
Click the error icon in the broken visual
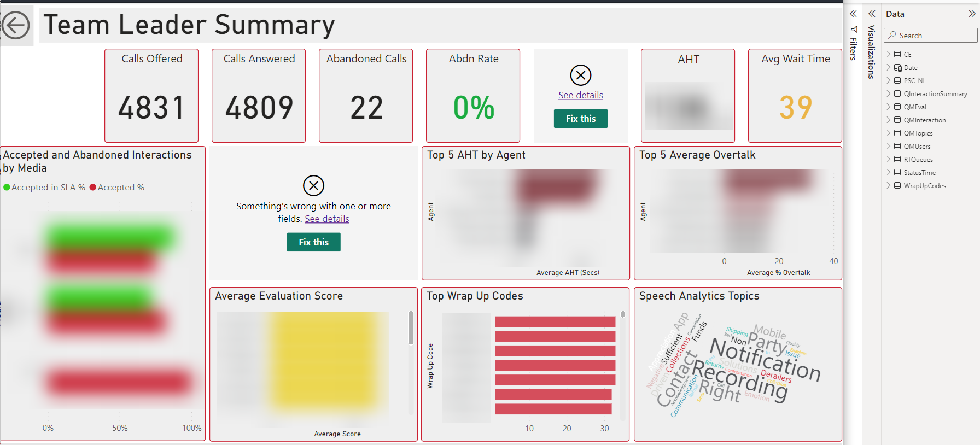point(313,185)
